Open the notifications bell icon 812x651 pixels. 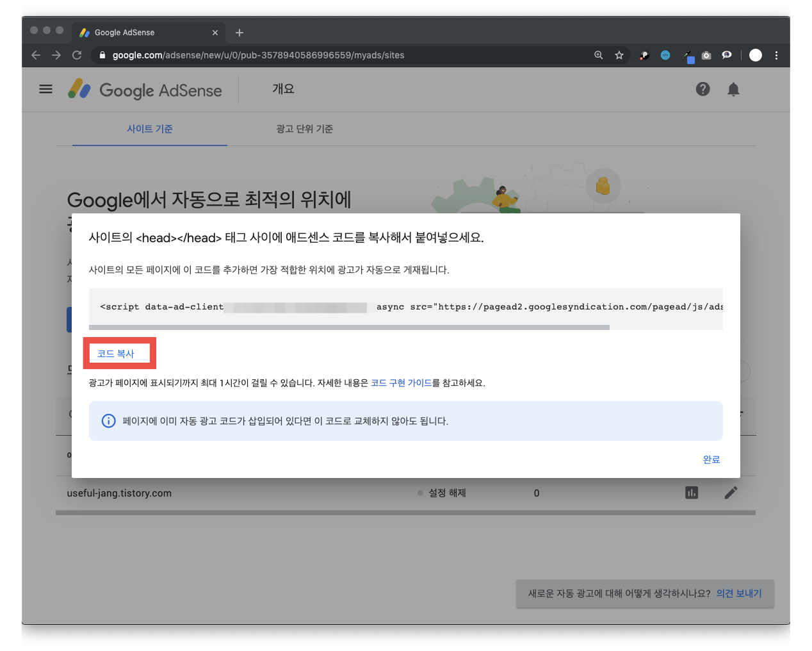click(734, 89)
